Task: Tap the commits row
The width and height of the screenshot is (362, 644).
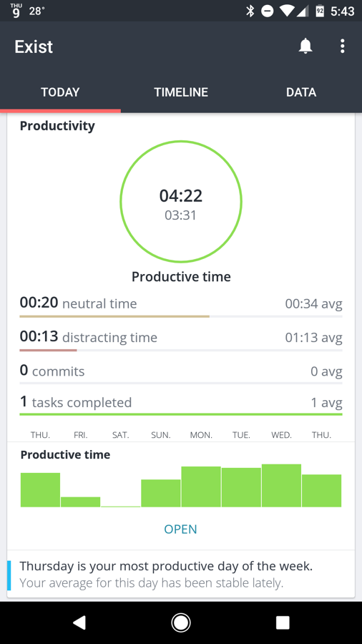Action: (181, 372)
